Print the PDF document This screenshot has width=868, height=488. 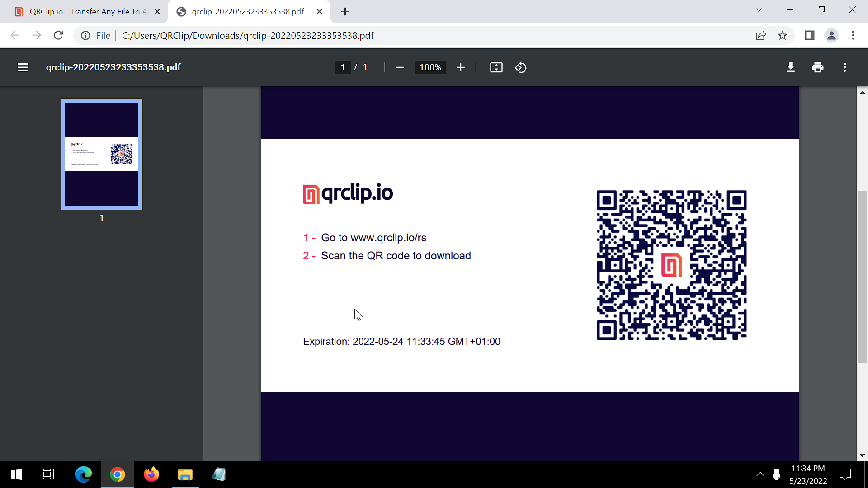tap(818, 67)
